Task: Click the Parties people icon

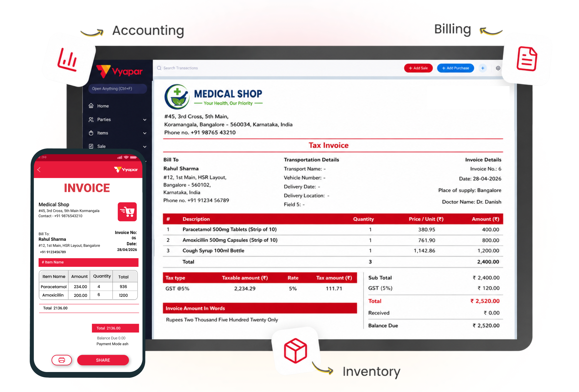Action: [91, 119]
